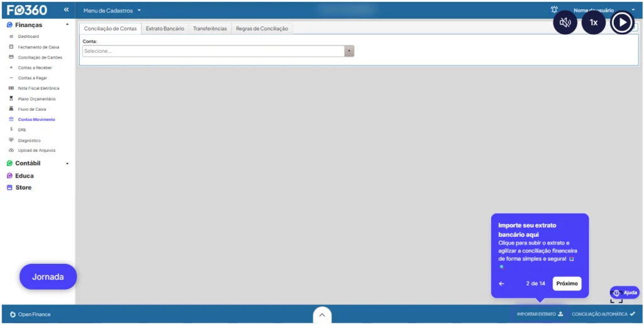Switch to Regras de Conciliação tab
Image resolution: width=644 pixels, height=325 pixels.
(x=262, y=29)
